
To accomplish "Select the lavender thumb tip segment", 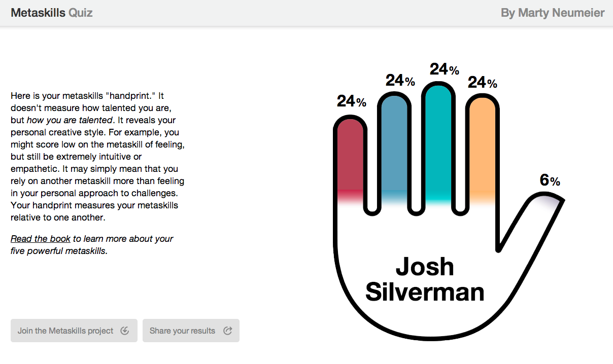I will click(x=547, y=201).
